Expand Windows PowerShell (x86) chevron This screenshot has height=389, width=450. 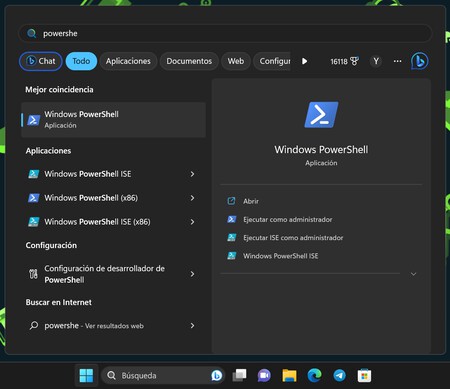tap(192, 198)
